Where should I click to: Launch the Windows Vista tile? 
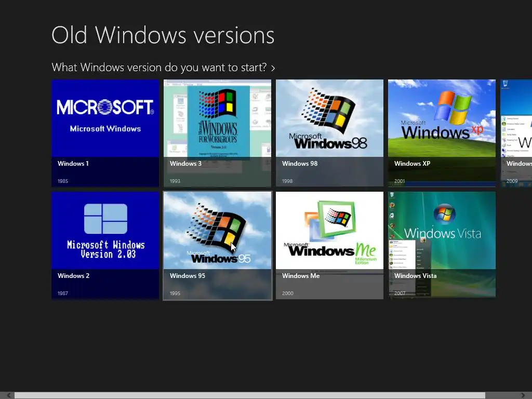[442, 246]
